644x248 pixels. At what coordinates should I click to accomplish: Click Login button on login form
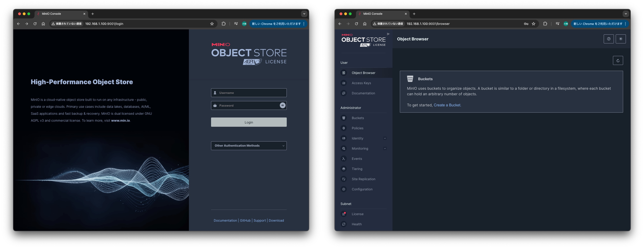249,122
